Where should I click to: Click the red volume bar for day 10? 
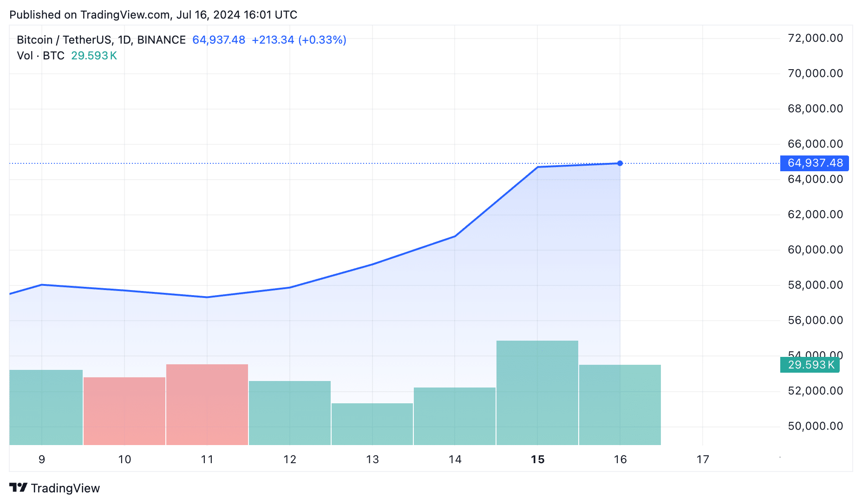click(x=124, y=411)
